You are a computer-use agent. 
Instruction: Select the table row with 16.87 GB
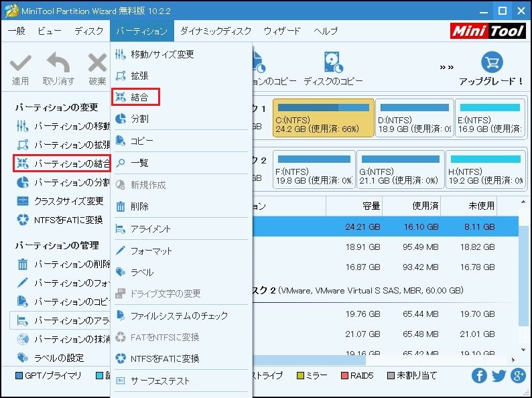click(x=385, y=267)
